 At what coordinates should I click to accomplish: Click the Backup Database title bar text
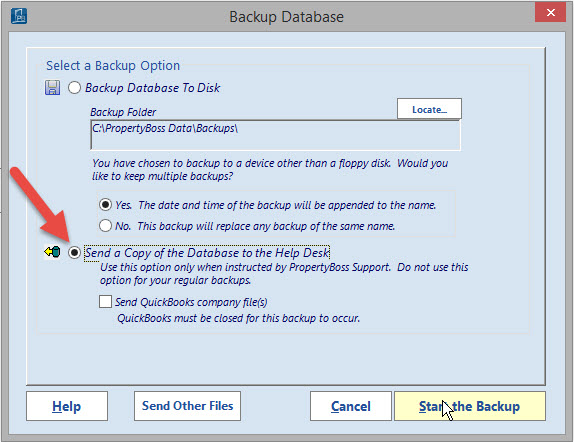(287, 17)
